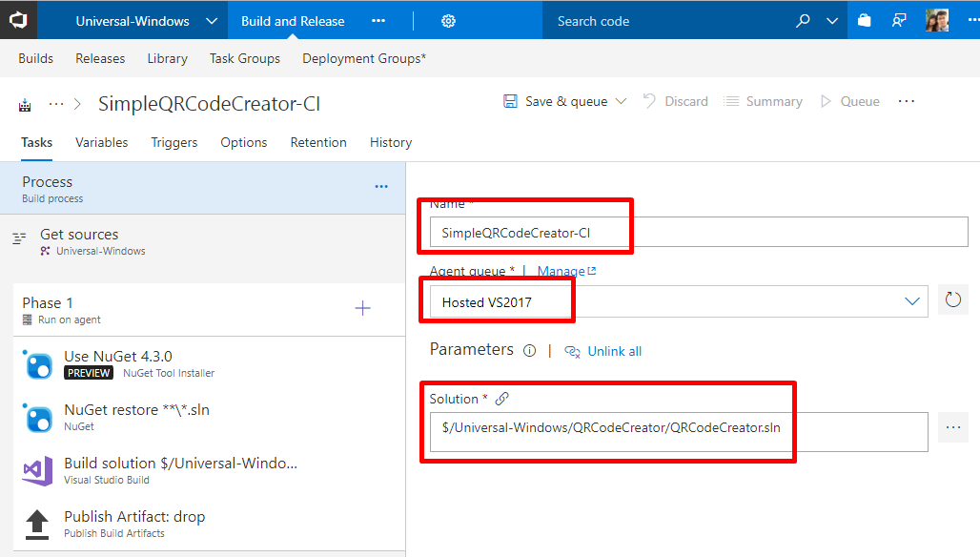Open the Library page
Screen dimensions: 980x557
[167, 58]
